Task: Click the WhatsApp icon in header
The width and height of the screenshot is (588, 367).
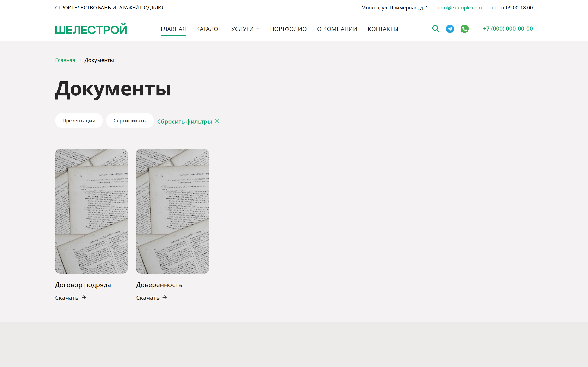Action: point(464,29)
